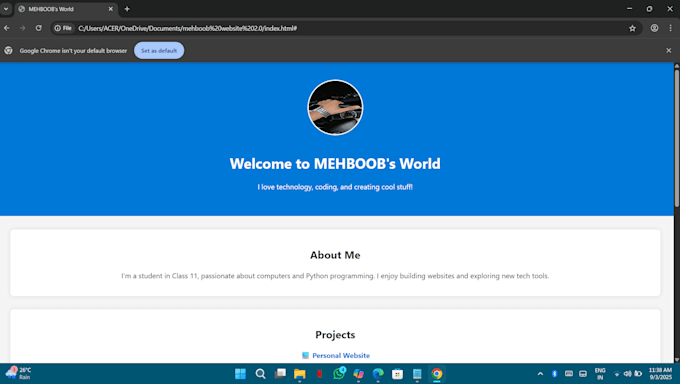Click the circular profile picture
Image resolution: width=680 pixels, height=384 pixels.
pyautogui.click(x=335, y=107)
